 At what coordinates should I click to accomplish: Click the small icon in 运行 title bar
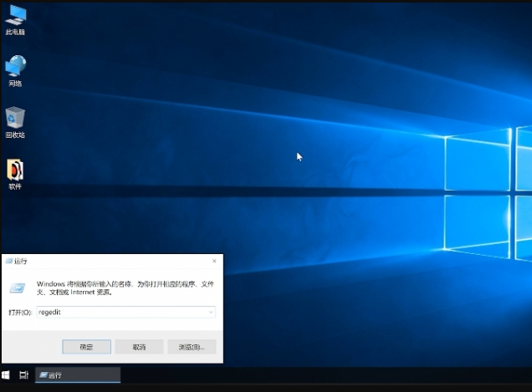click(x=9, y=261)
